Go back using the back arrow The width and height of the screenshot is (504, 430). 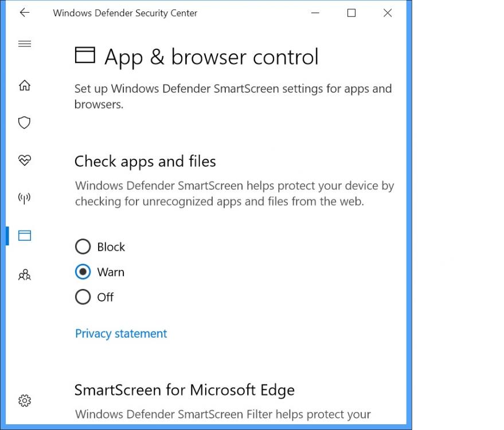coord(25,13)
